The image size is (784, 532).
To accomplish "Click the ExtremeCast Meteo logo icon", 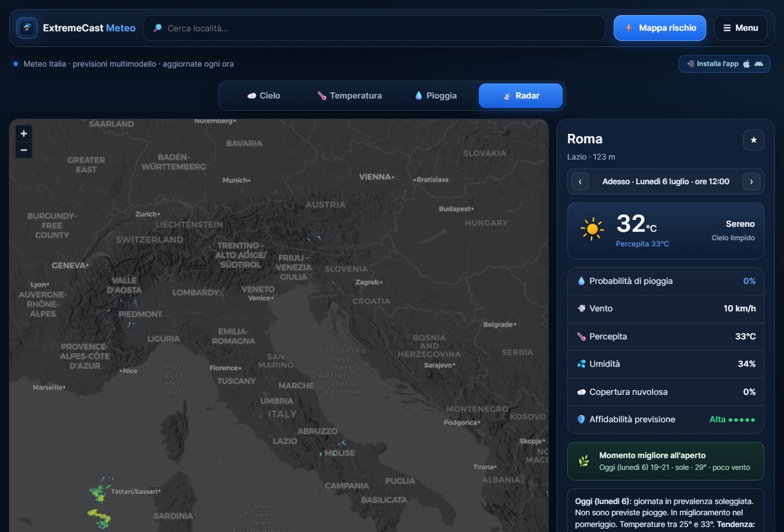I will [x=27, y=28].
